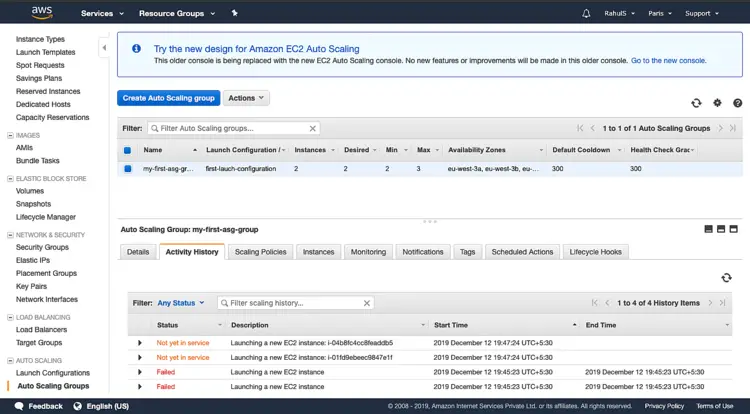Click the AWS logo home icon
The width and height of the screenshot is (750, 414).
41,13
